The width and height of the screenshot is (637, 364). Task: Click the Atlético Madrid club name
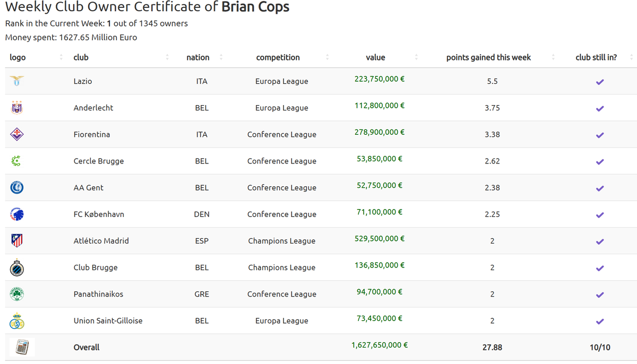coord(101,241)
